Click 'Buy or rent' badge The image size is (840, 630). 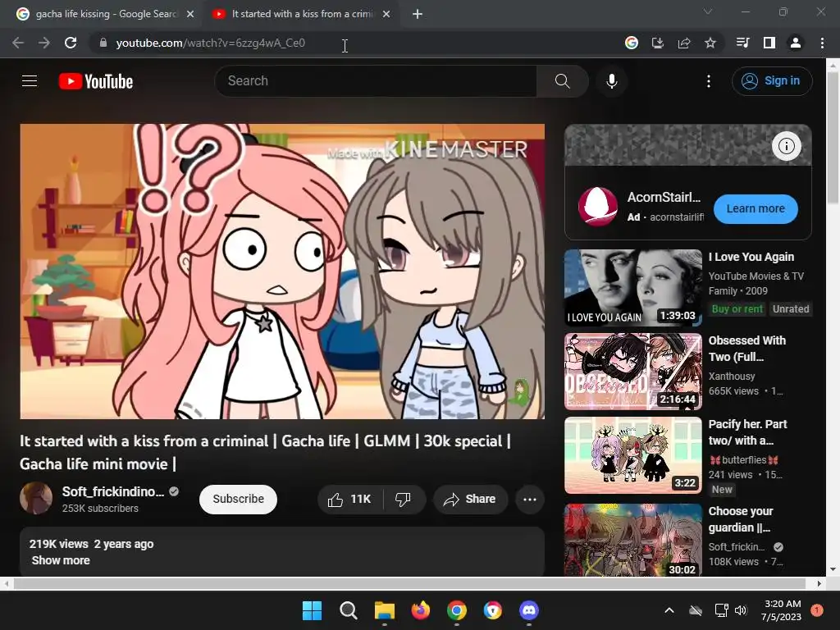[737, 309]
